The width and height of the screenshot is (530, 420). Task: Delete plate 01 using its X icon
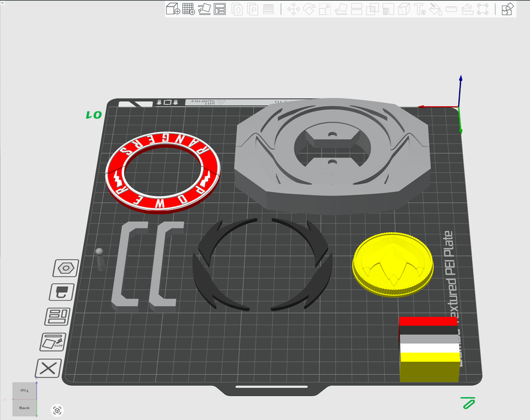tap(48, 367)
